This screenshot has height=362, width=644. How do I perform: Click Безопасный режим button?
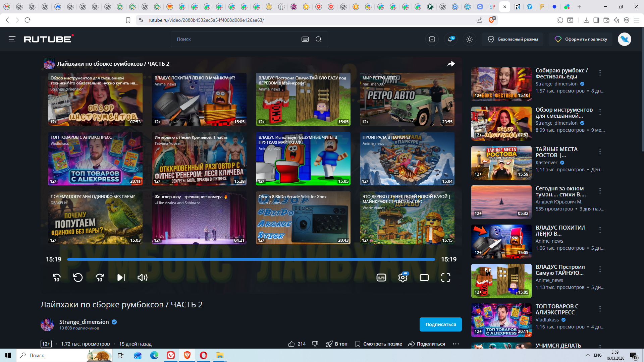point(513,39)
